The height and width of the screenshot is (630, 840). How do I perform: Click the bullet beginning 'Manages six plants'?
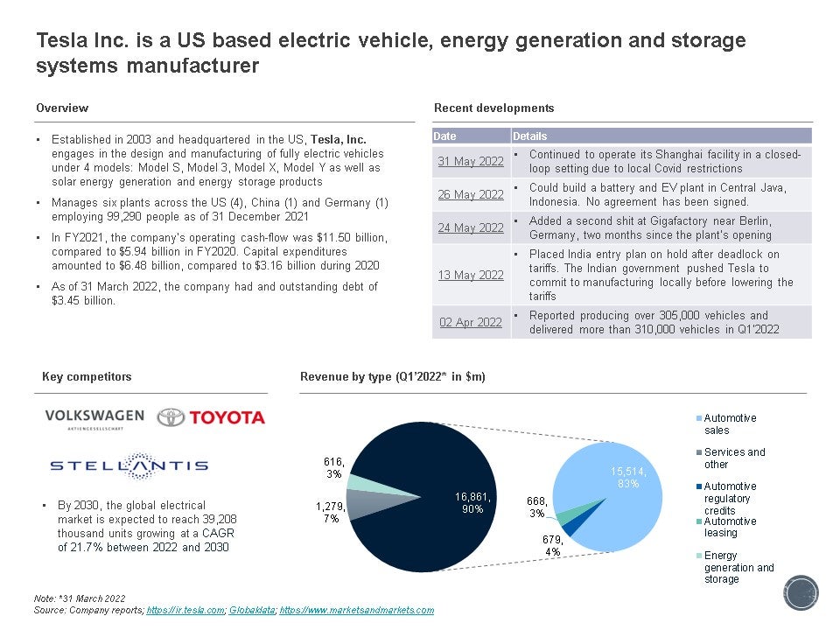point(220,209)
